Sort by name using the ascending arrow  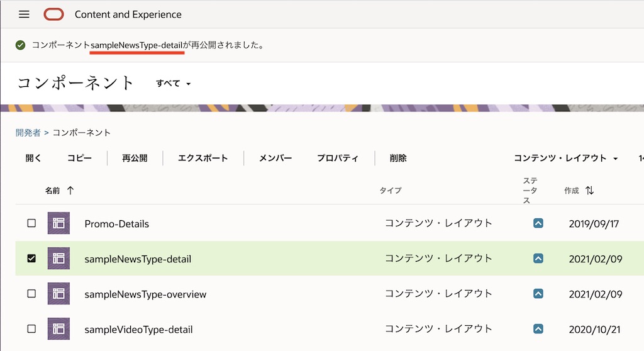(70, 191)
